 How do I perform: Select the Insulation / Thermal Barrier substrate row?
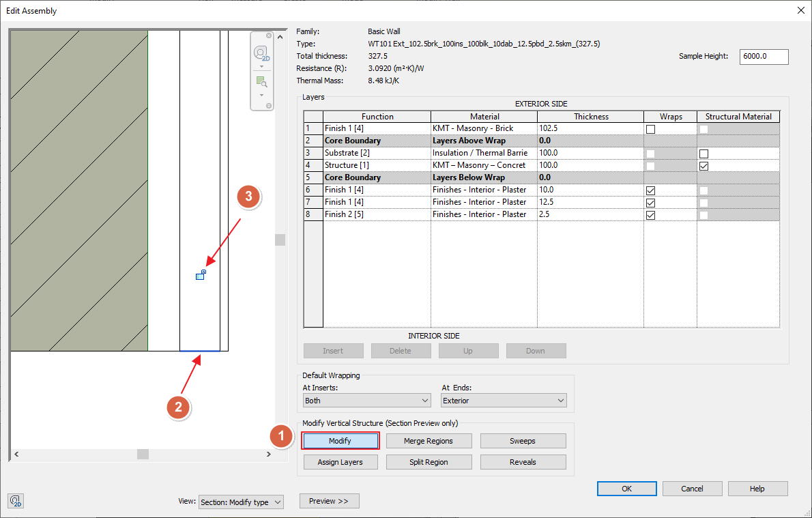[484, 153]
